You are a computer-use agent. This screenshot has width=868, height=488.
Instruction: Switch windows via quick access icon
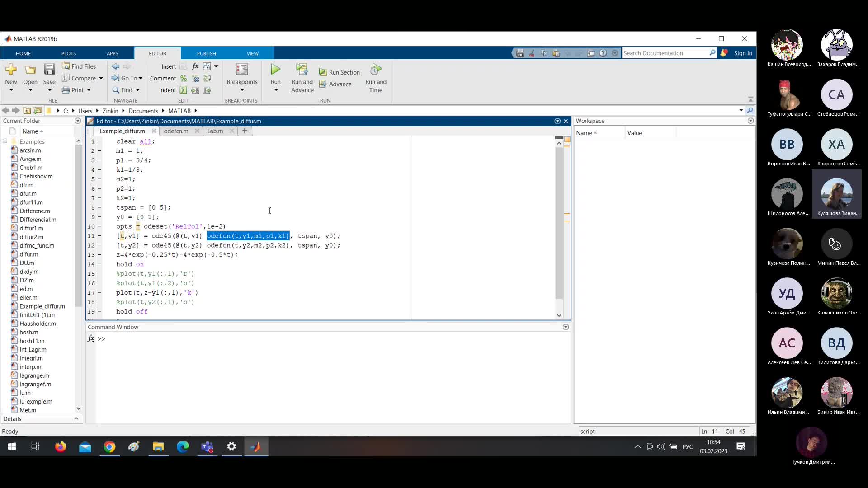(x=591, y=53)
